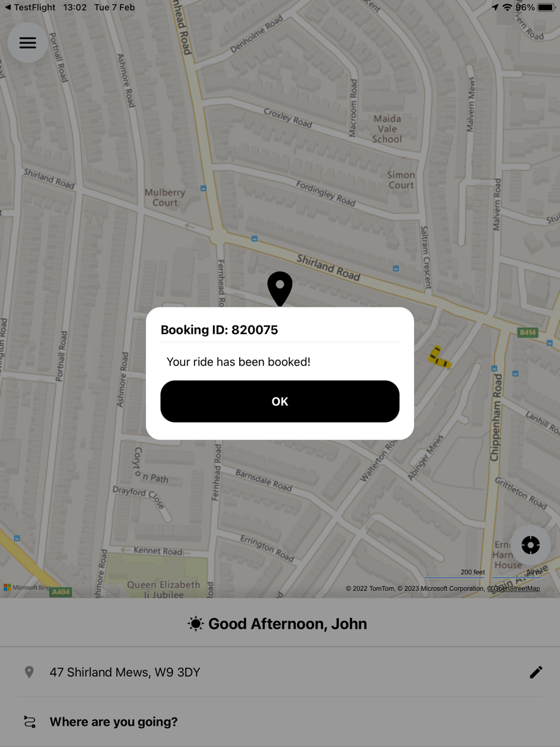The width and height of the screenshot is (560, 747).
Task: Tap the Booking ID 820075 title
Action: (x=219, y=330)
